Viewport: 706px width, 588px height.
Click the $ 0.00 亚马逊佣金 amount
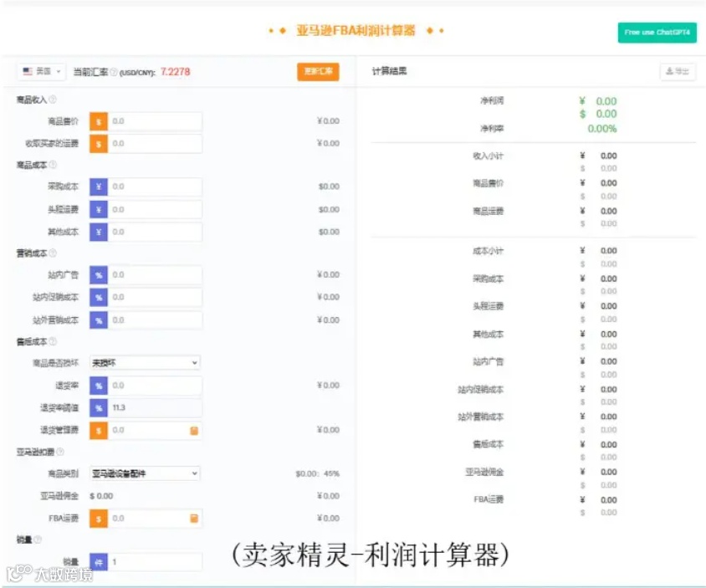[x=101, y=496]
